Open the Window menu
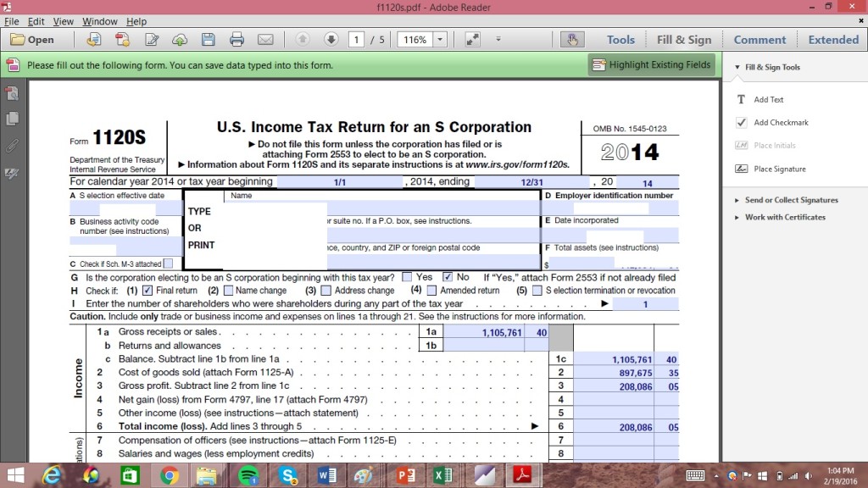868x488 pixels. coord(100,21)
